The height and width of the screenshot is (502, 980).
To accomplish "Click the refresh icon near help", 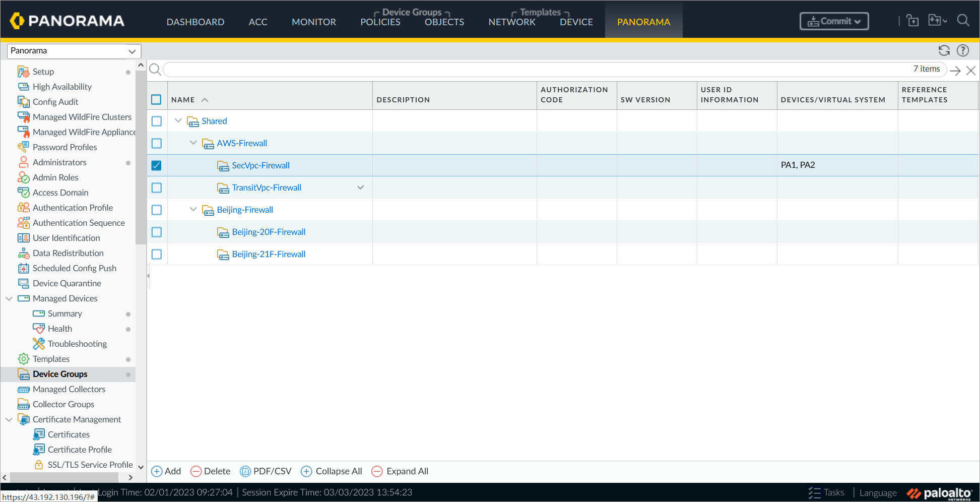I will click(944, 50).
